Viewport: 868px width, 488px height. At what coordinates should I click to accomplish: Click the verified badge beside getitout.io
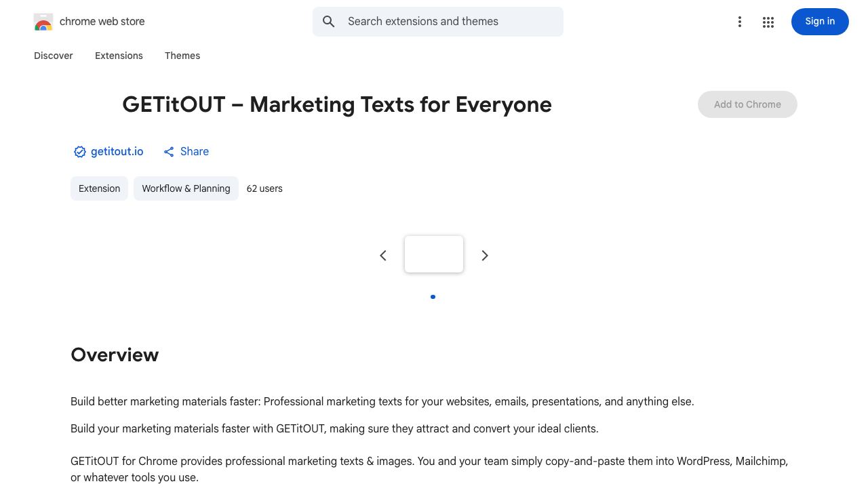[x=80, y=152]
